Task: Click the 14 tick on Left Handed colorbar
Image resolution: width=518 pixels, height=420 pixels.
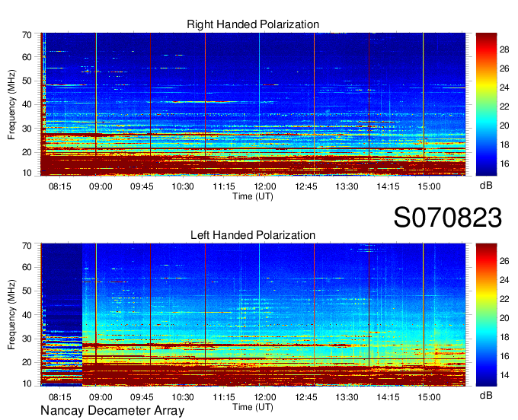Action: [504, 375]
